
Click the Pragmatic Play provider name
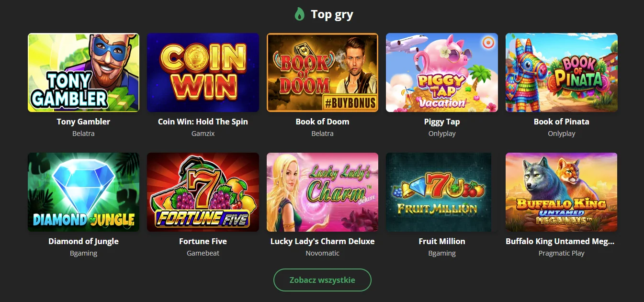(x=561, y=253)
